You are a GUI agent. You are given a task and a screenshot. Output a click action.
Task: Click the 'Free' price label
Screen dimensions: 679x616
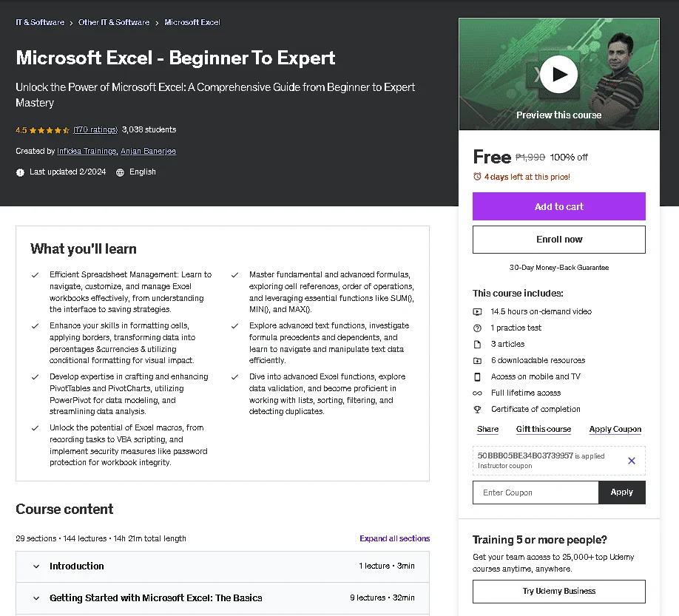[492, 157]
